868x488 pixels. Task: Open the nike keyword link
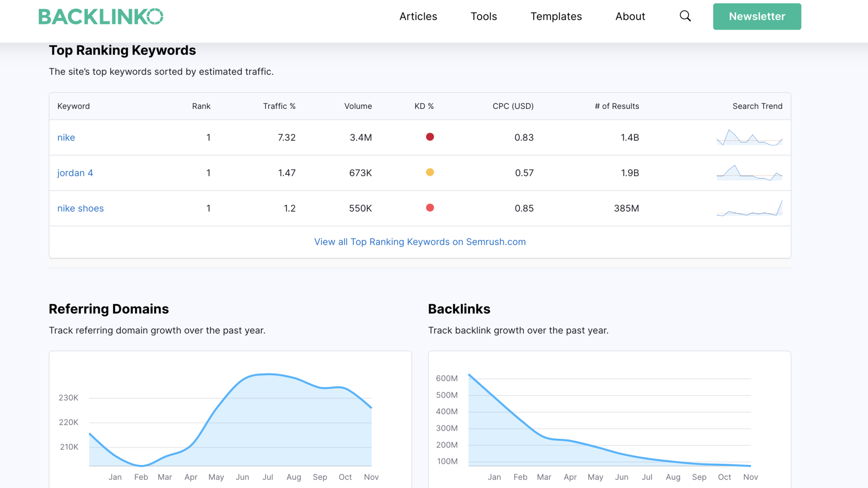click(66, 137)
